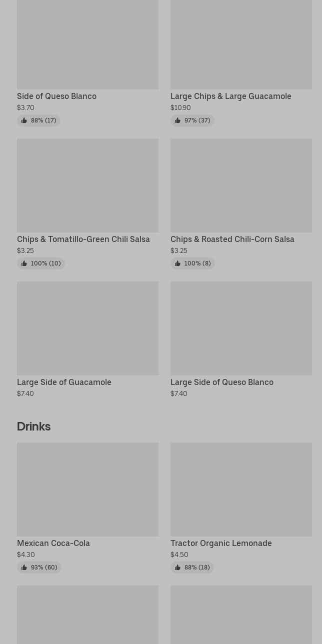Click the Tractor Organic Lemonade name
Screen dimensions: 322x644
[221, 543]
